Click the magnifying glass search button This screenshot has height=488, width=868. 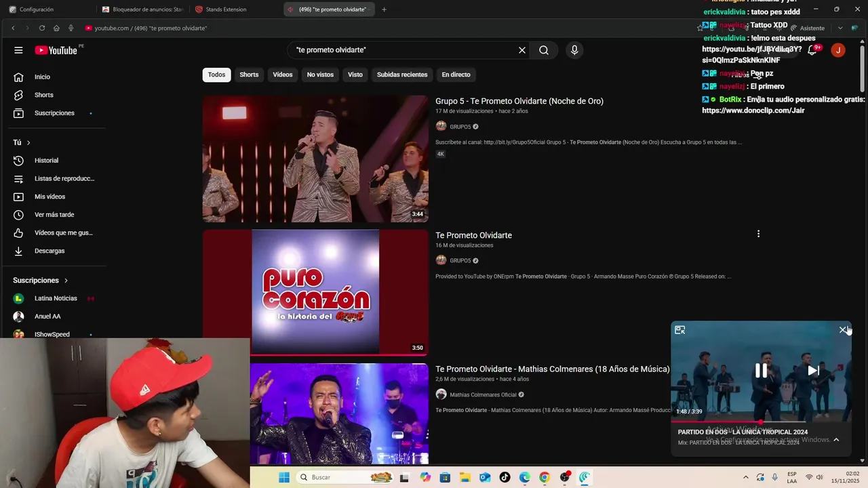pos(544,50)
